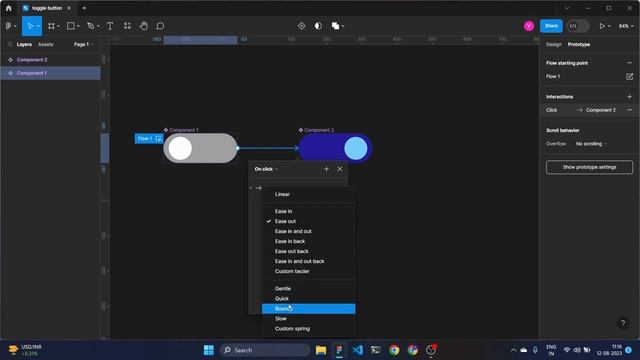Expand the Move tool options arrow

pos(38,26)
